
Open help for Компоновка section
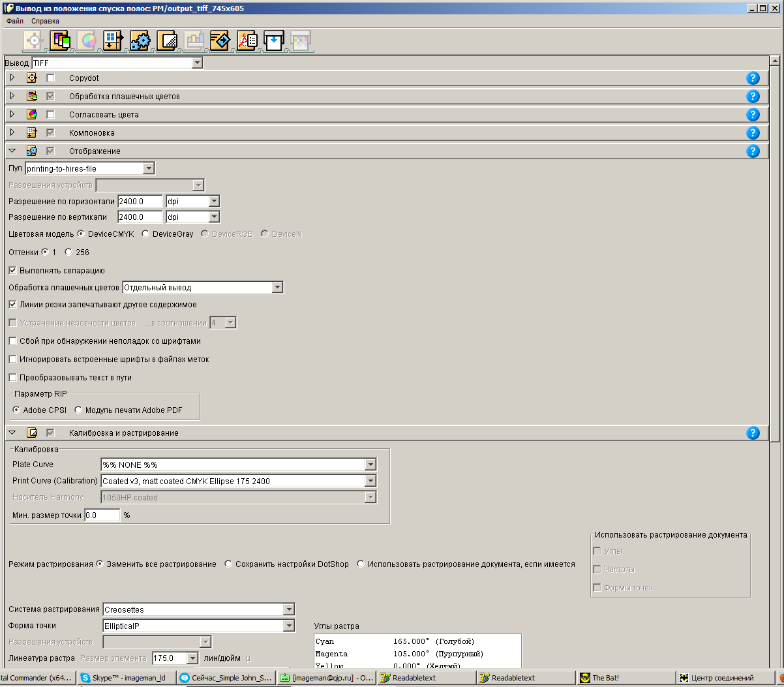click(753, 133)
